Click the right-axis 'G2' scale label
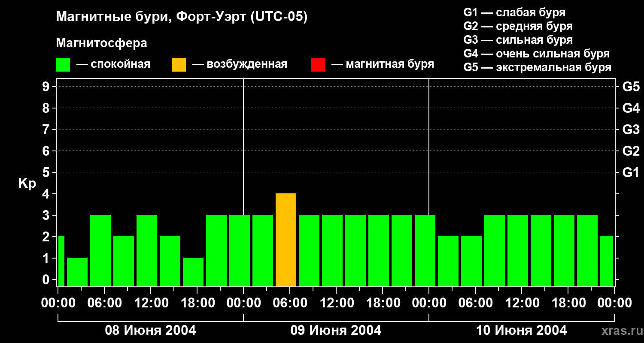644x343 pixels. 631,151
